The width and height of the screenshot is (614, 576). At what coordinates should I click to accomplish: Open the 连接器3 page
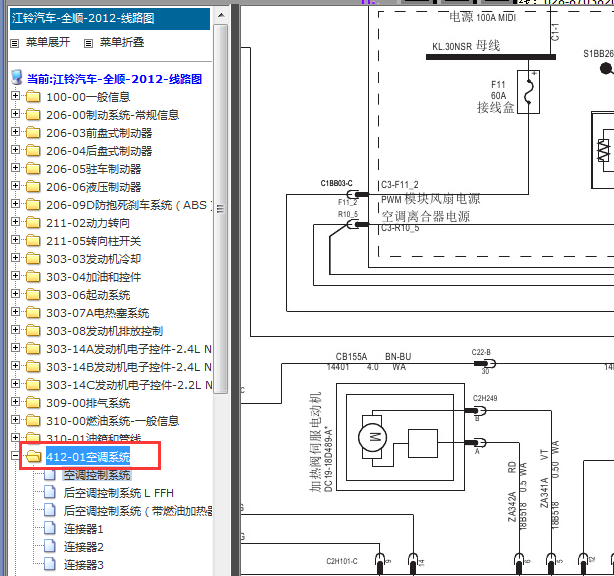[83, 565]
